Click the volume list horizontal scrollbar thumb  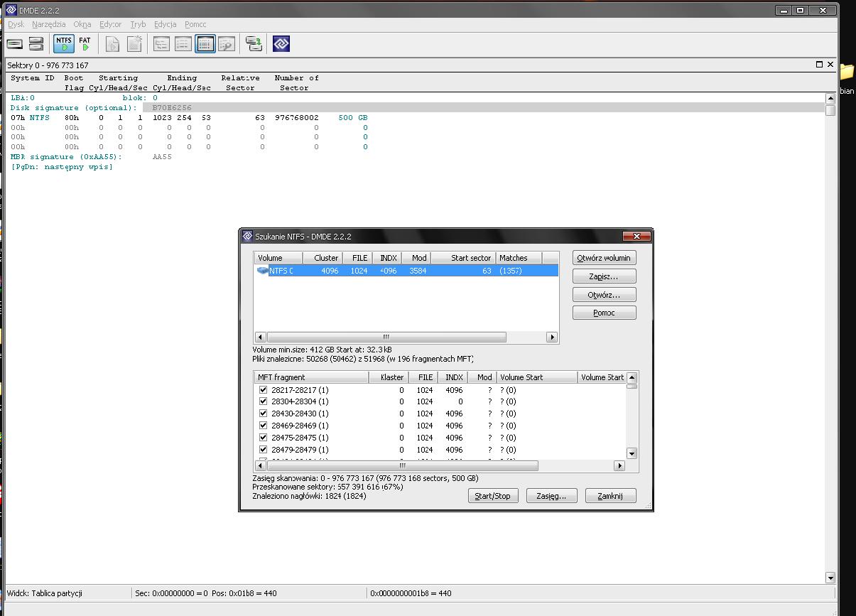pyautogui.click(x=386, y=337)
